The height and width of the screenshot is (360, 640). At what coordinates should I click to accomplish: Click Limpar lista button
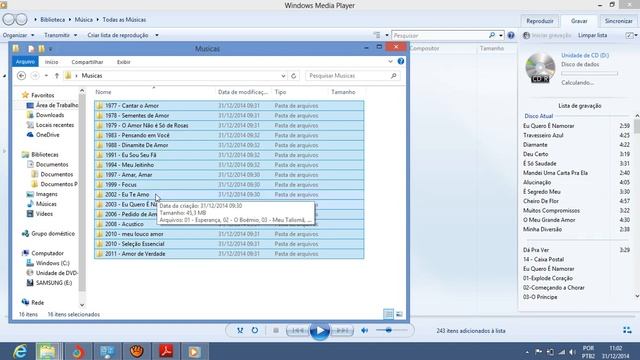[x=592, y=36]
